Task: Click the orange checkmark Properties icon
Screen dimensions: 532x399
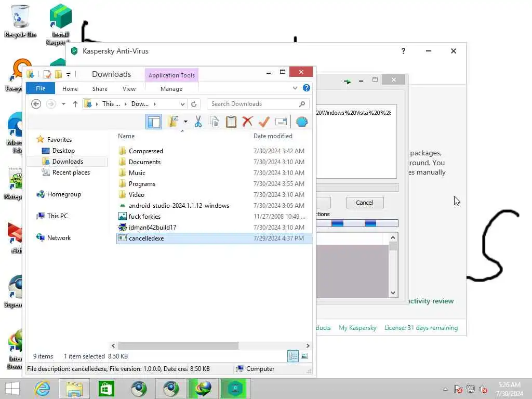Action: click(x=264, y=122)
